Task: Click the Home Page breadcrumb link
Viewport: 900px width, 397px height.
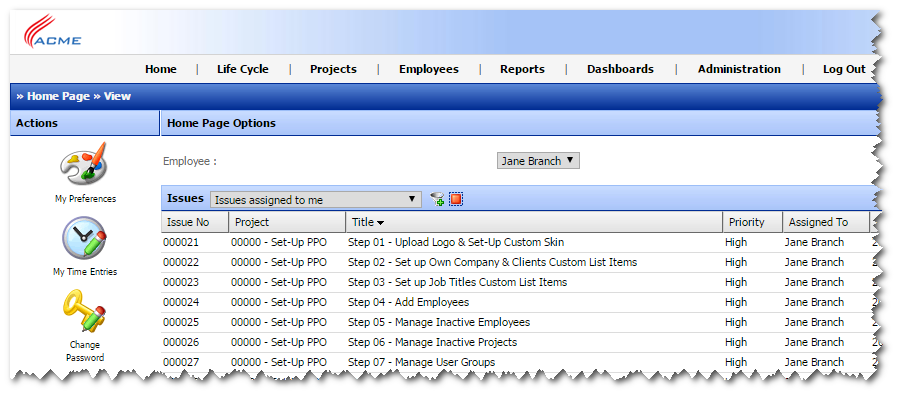Action: [x=59, y=96]
